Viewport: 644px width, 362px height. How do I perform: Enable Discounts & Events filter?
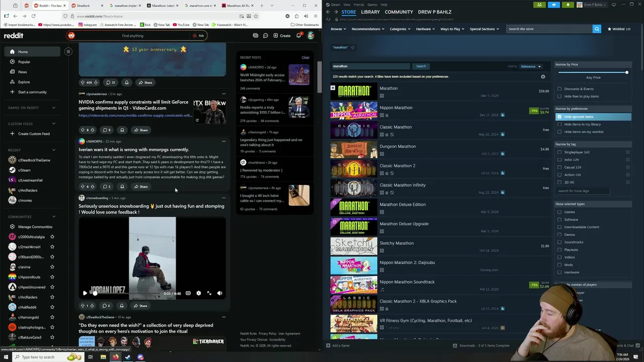(559, 88)
